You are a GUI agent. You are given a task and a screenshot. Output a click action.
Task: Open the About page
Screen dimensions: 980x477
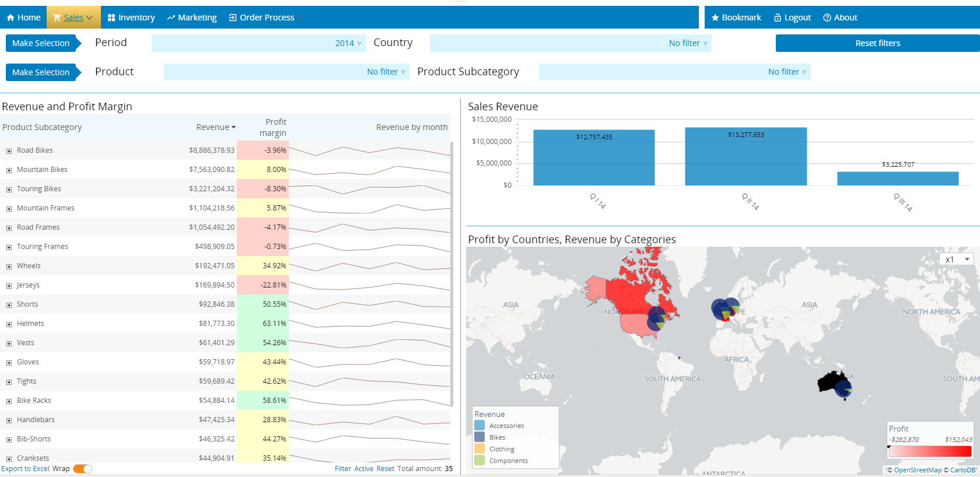[x=840, y=17]
